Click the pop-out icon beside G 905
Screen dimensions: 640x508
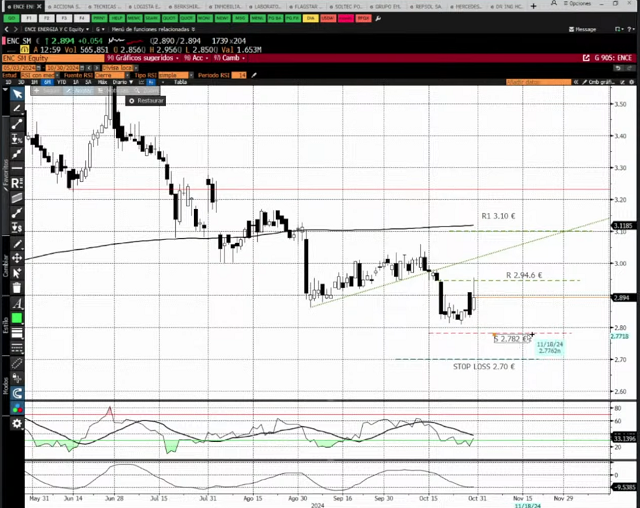[586, 58]
